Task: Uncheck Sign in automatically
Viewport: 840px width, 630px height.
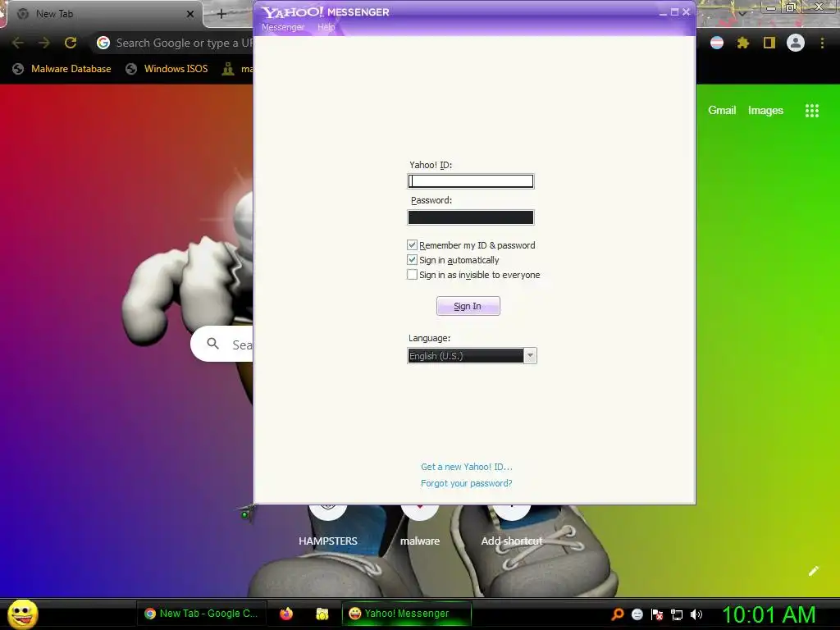Action: click(412, 260)
